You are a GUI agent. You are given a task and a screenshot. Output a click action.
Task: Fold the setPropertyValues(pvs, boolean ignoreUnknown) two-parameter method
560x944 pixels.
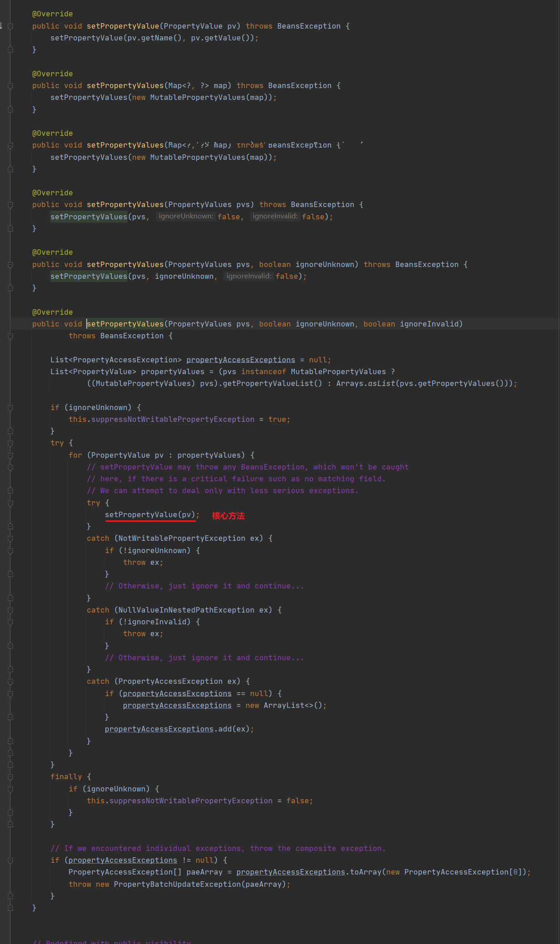pos(10,265)
